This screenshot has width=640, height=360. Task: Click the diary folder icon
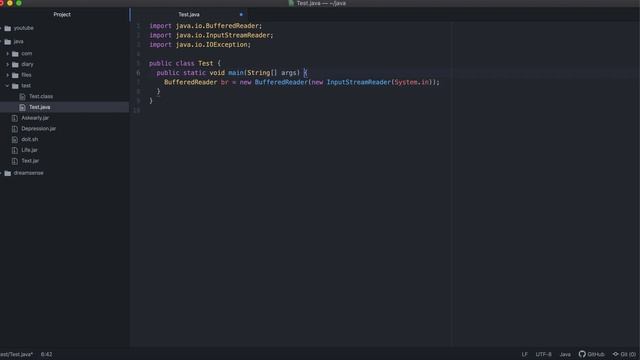tap(16, 64)
